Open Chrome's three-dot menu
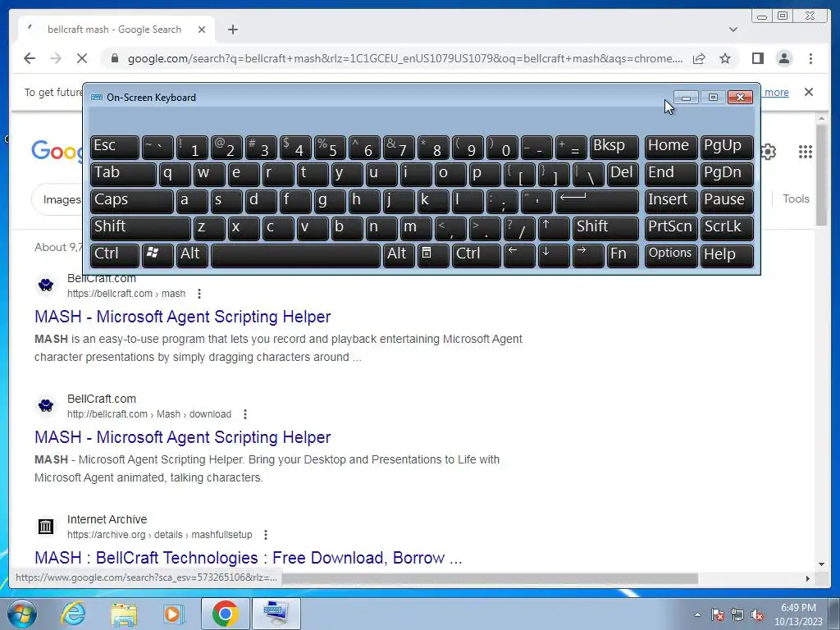The width and height of the screenshot is (840, 630). pos(810,58)
